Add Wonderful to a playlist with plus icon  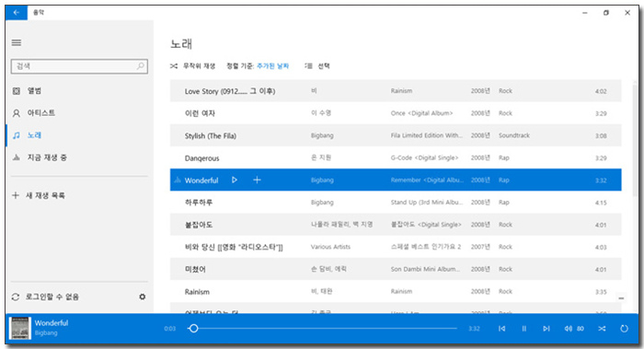257,180
